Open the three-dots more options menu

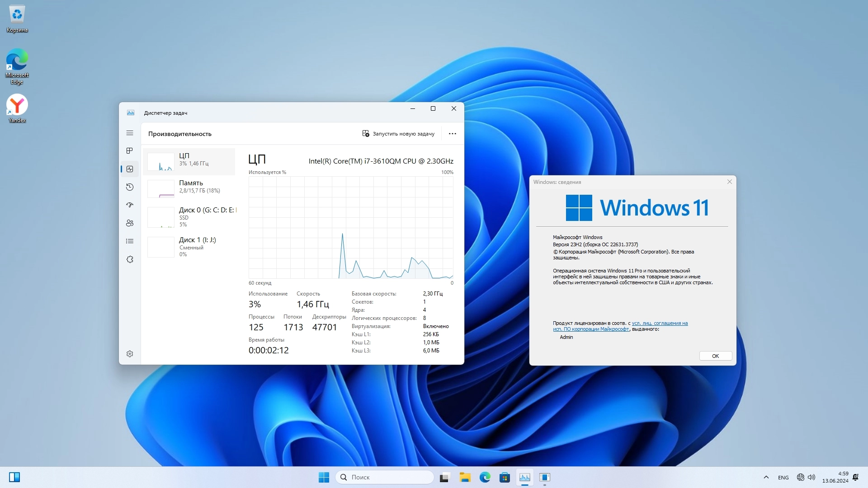(x=452, y=134)
